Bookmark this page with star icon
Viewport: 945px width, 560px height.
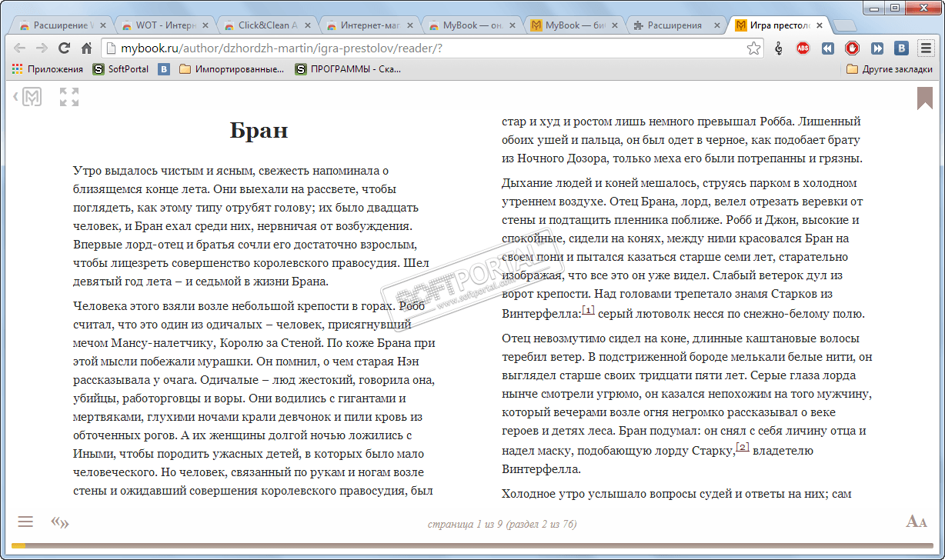pos(753,48)
